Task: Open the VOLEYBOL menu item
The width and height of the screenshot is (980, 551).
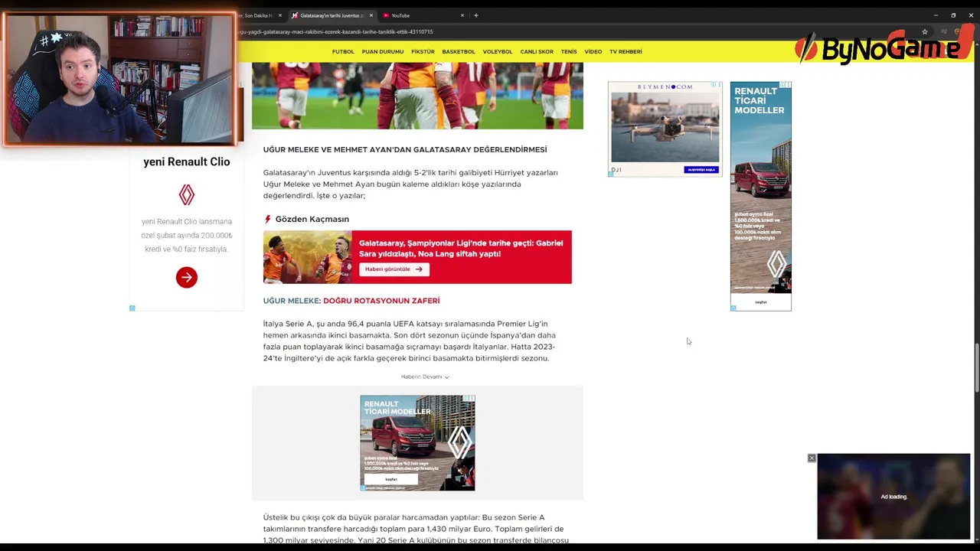Action: click(x=498, y=52)
